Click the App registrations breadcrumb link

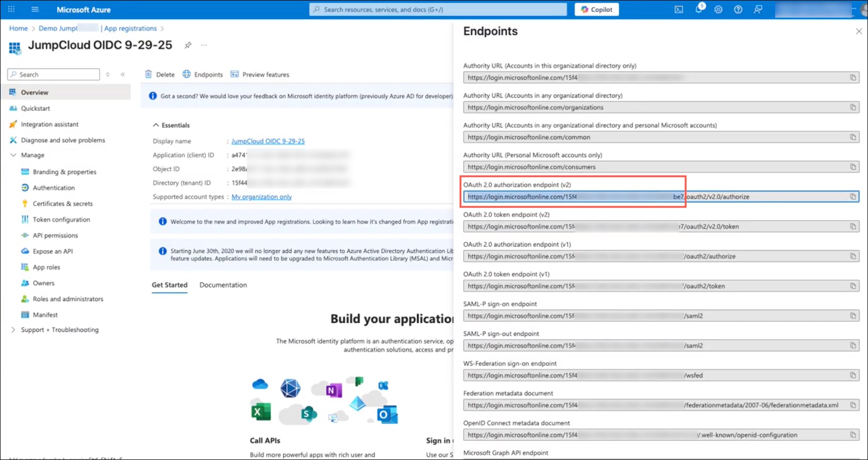coord(130,29)
